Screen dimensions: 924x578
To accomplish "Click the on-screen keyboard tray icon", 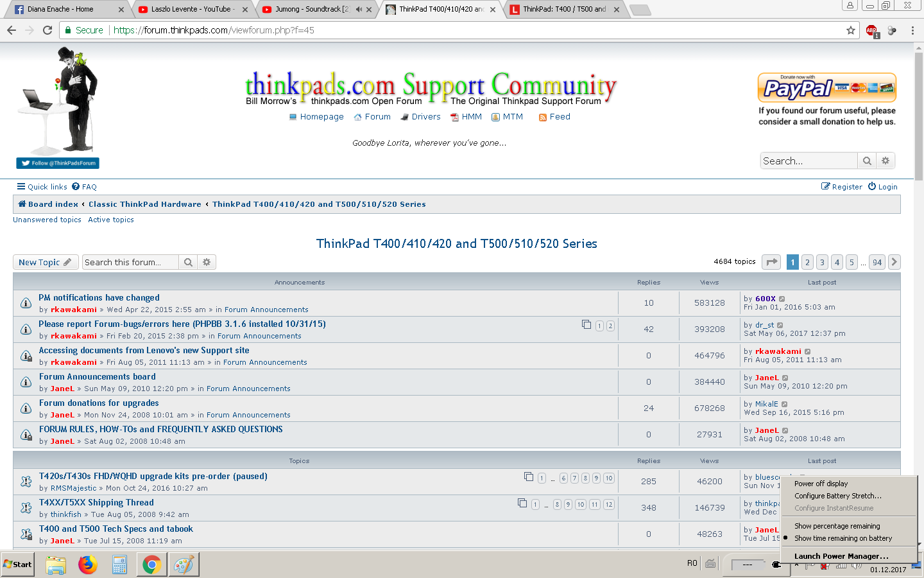I will pos(710,564).
